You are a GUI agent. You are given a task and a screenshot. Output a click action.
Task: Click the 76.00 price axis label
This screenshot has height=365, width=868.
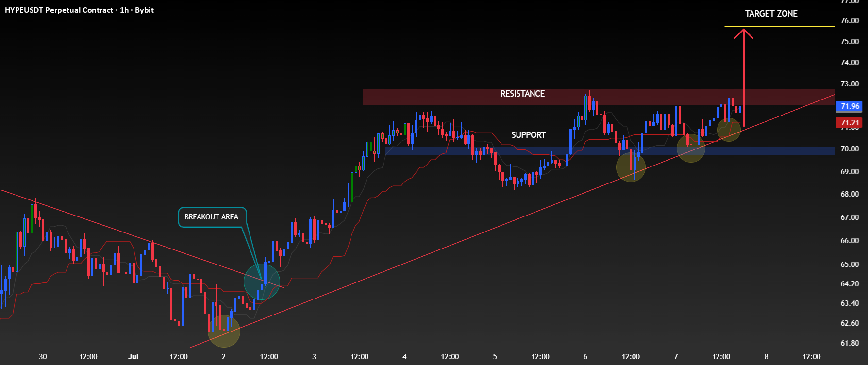click(x=850, y=21)
